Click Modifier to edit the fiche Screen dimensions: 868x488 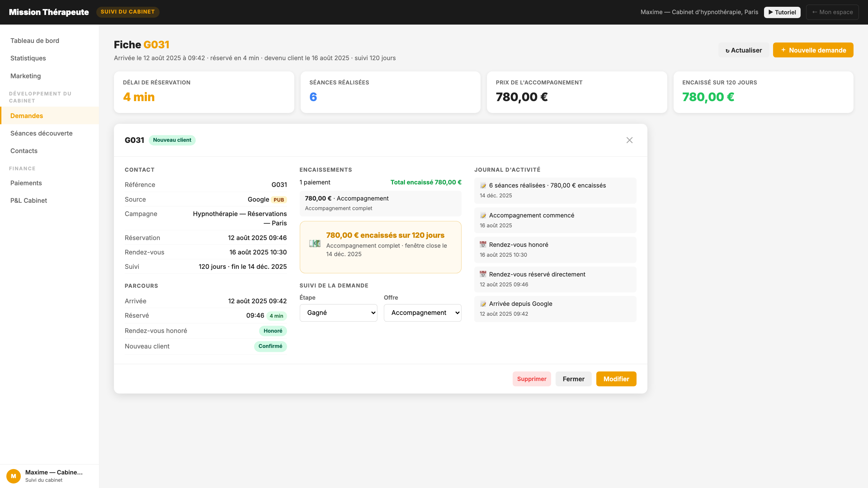pyautogui.click(x=616, y=379)
